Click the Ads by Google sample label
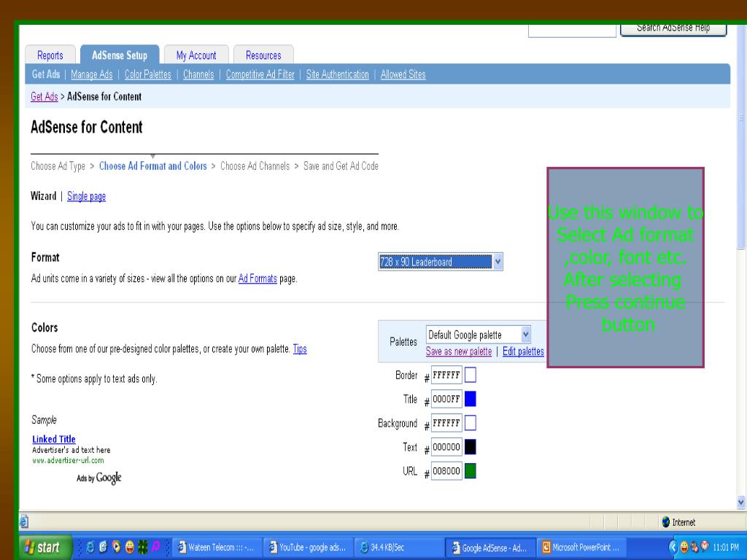 99,478
